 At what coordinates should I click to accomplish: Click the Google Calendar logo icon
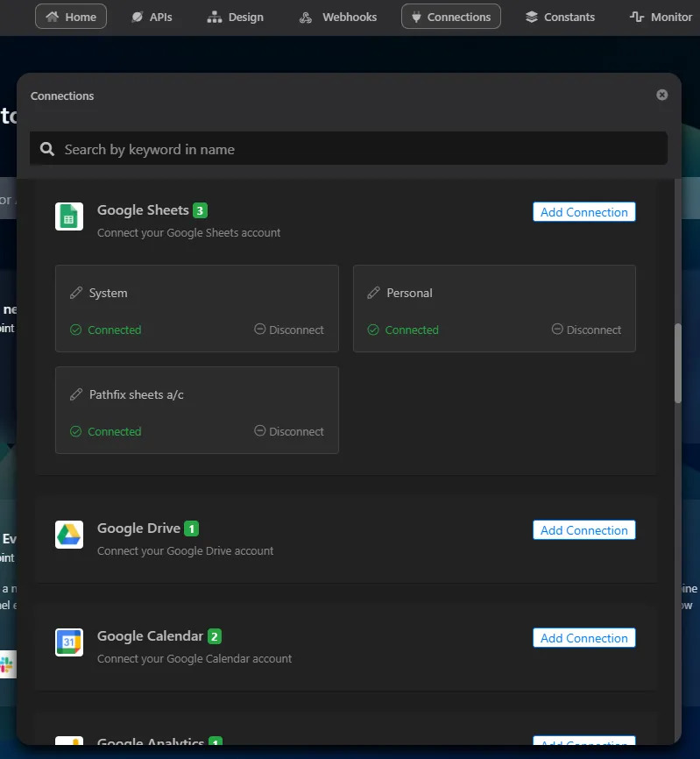[x=68, y=642]
